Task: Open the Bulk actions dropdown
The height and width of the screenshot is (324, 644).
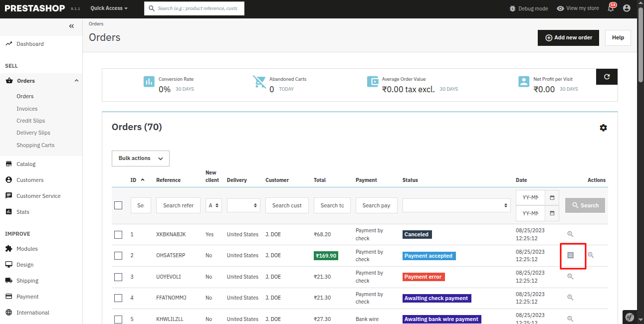Action: 141,159
